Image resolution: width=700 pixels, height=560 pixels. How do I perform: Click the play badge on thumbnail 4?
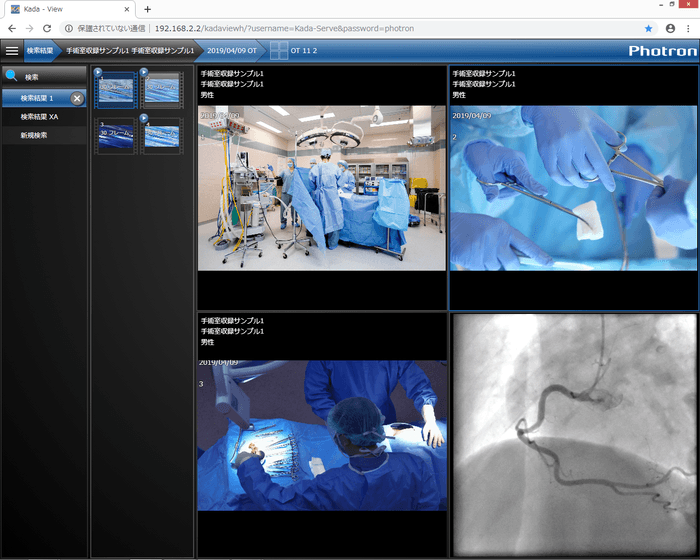click(x=145, y=119)
